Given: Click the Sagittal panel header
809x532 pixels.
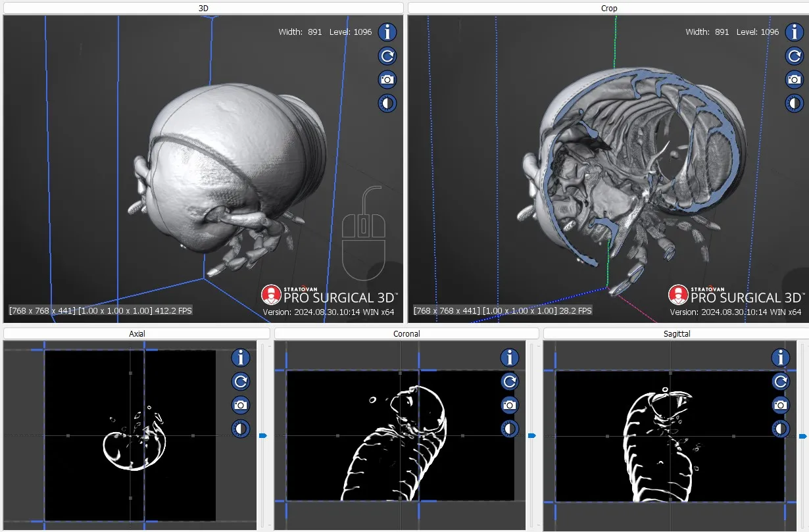Looking at the screenshot, I should tap(675, 333).
